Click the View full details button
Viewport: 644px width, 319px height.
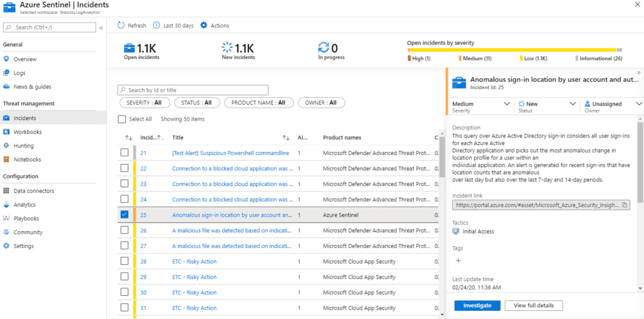tap(533, 305)
